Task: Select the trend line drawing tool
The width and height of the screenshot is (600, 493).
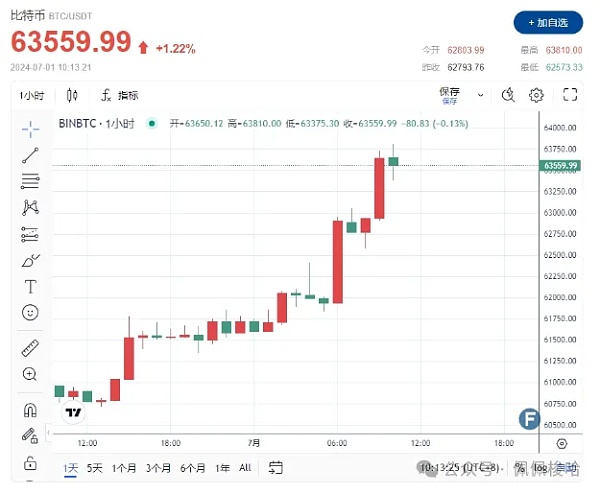Action: (x=30, y=155)
